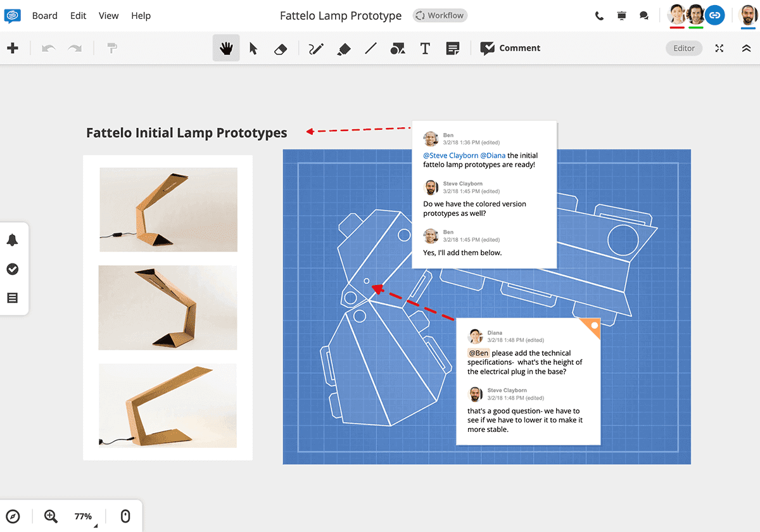Click the Workflow button
The image size is (760, 532).
click(x=440, y=15)
